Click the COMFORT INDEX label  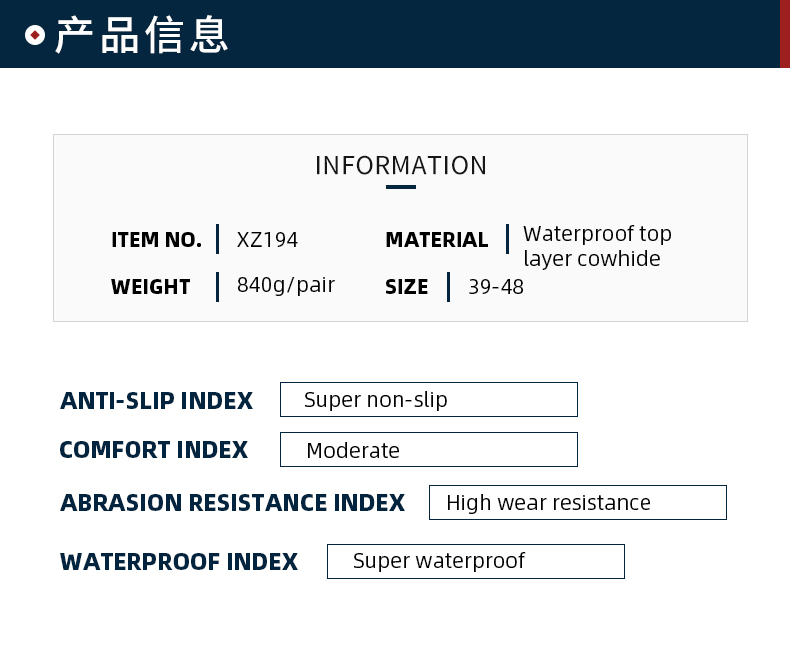click(153, 450)
